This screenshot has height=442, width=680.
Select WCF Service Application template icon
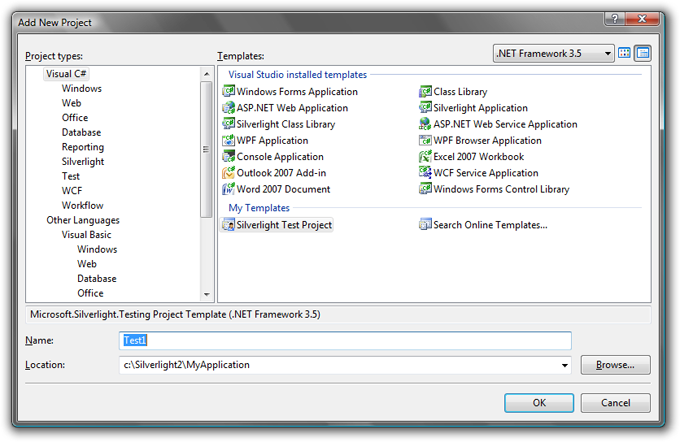(x=425, y=173)
